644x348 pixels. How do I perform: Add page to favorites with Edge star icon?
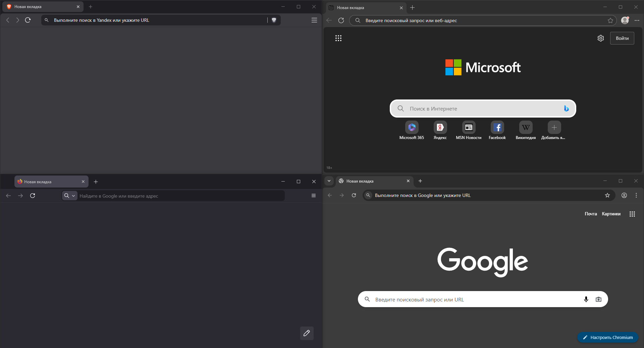(x=610, y=20)
